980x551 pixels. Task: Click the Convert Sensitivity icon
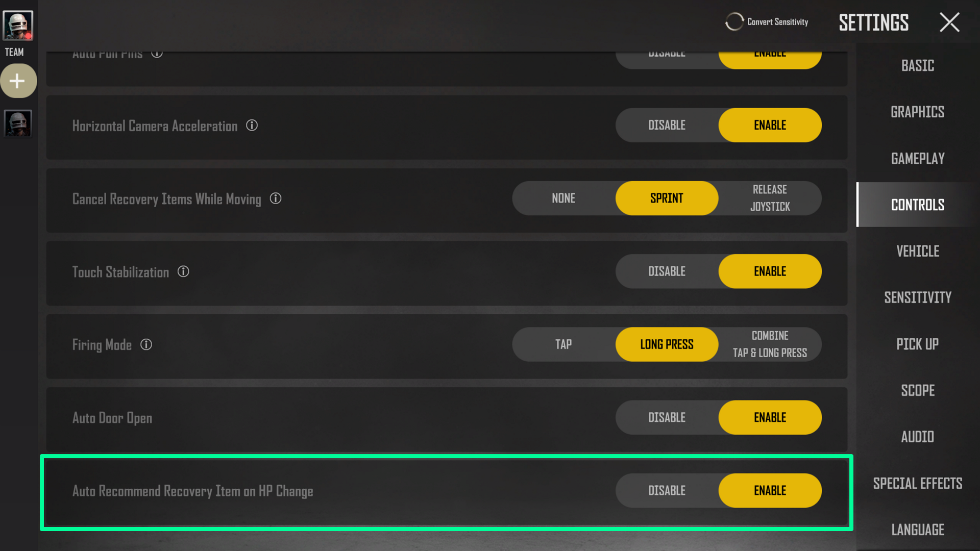(x=734, y=21)
